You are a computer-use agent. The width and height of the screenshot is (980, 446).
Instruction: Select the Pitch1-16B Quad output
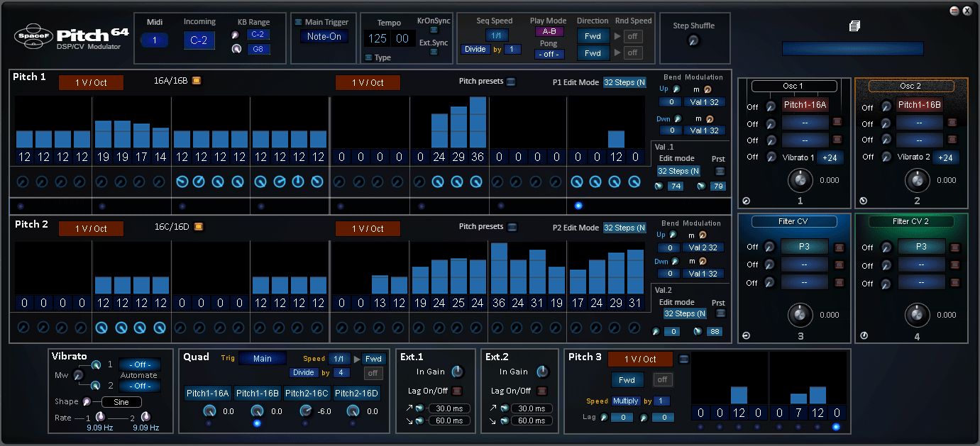pos(258,394)
